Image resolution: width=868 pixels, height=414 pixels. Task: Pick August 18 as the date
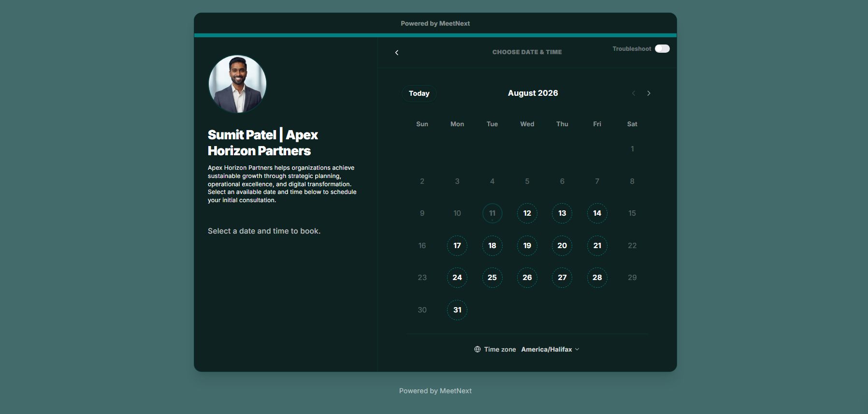[492, 246]
